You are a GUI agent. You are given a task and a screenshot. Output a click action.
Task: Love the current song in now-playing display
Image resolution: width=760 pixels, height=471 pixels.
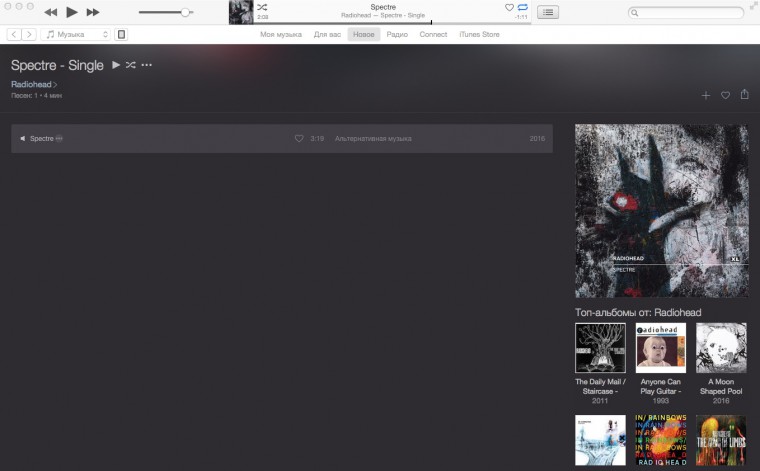[509, 7]
